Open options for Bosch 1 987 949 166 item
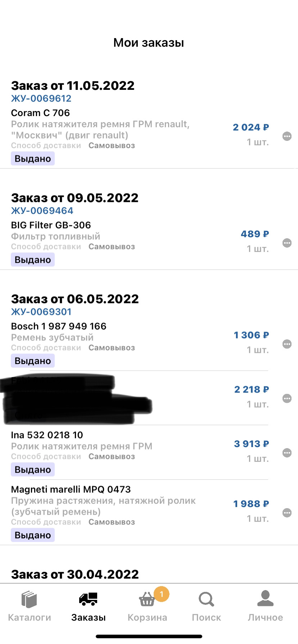 click(287, 344)
